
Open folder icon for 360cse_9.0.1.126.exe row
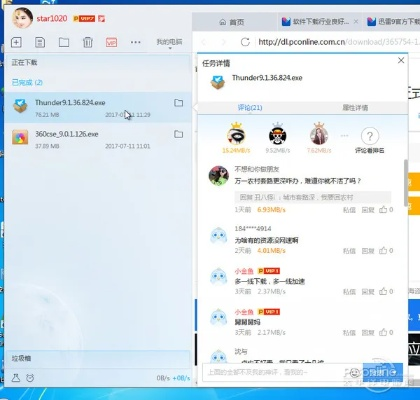(179, 134)
